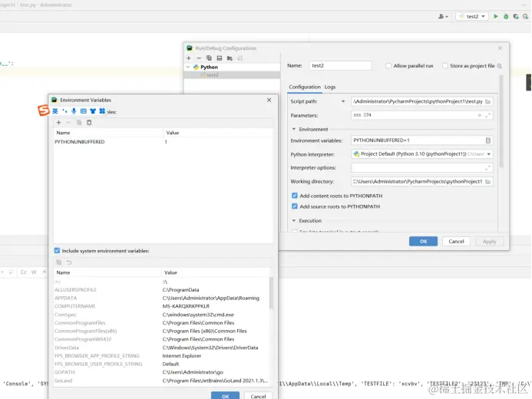Click OK in Environment Variables dialog
This screenshot has height=399, width=532.
[225, 396]
